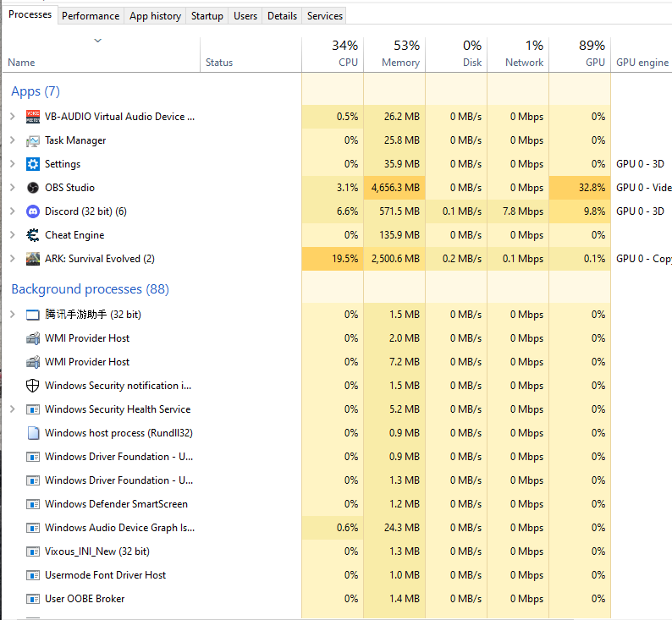
Task: Select the Apps (7) group heading
Action: pyautogui.click(x=36, y=91)
